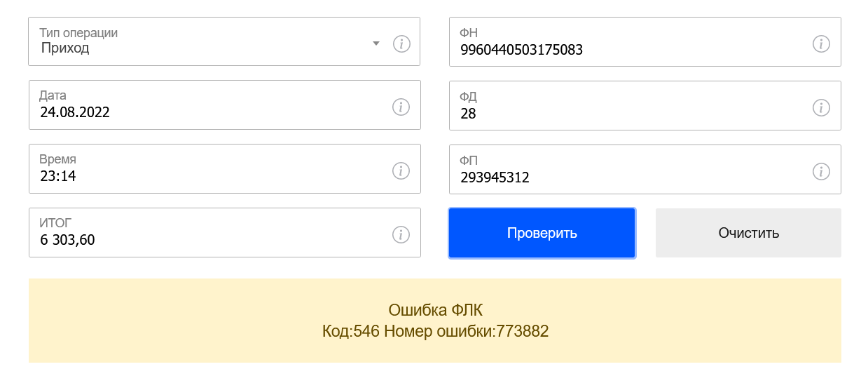Click the ФП field with 293945312
868x376 pixels.
[x=645, y=169]
